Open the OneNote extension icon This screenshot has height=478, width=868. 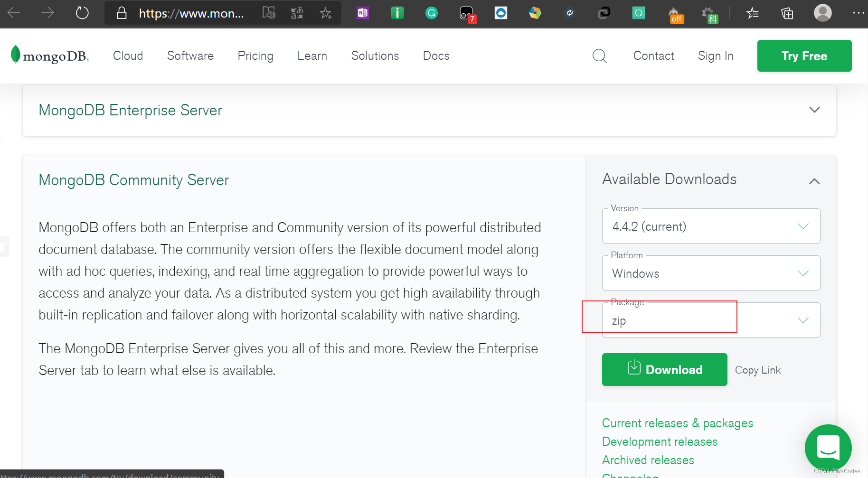(x=363, y=13)
